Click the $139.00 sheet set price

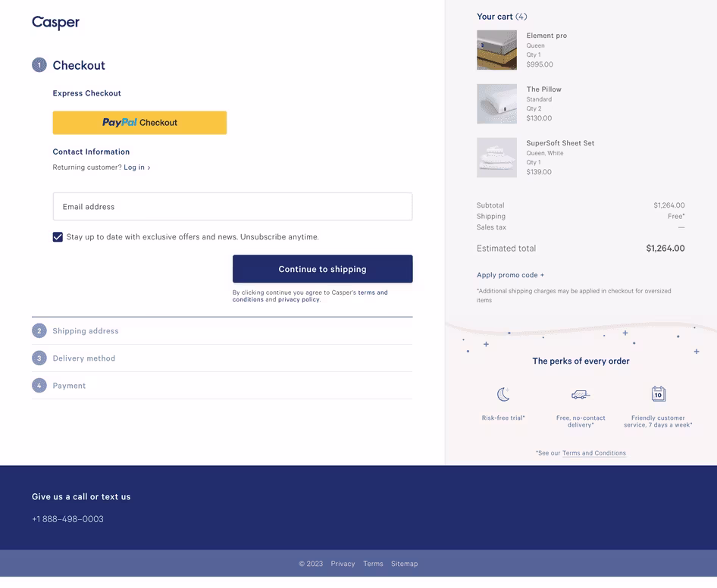539,172
